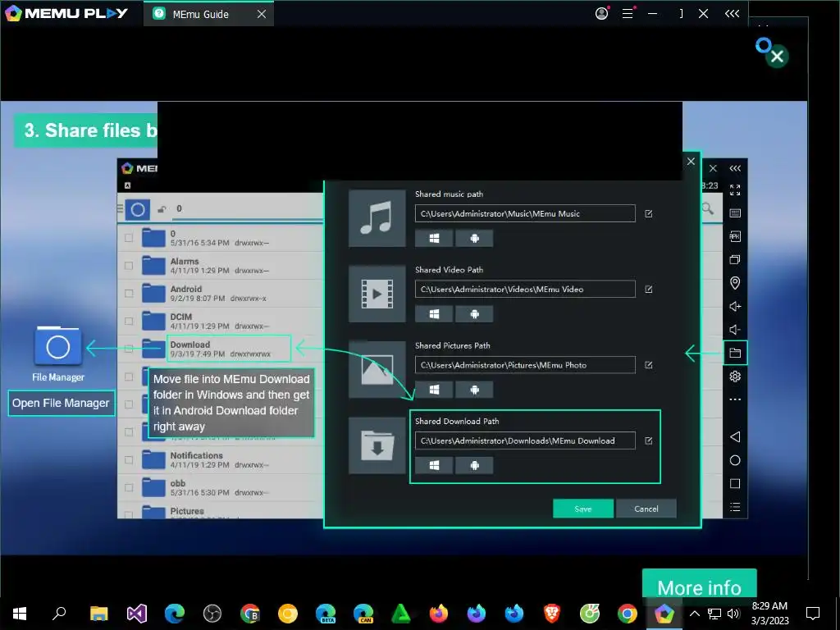840x630 pixels.
Task: Collapse the MEmu sidebar with the triple-chevron
Action: tap(732, 13)
